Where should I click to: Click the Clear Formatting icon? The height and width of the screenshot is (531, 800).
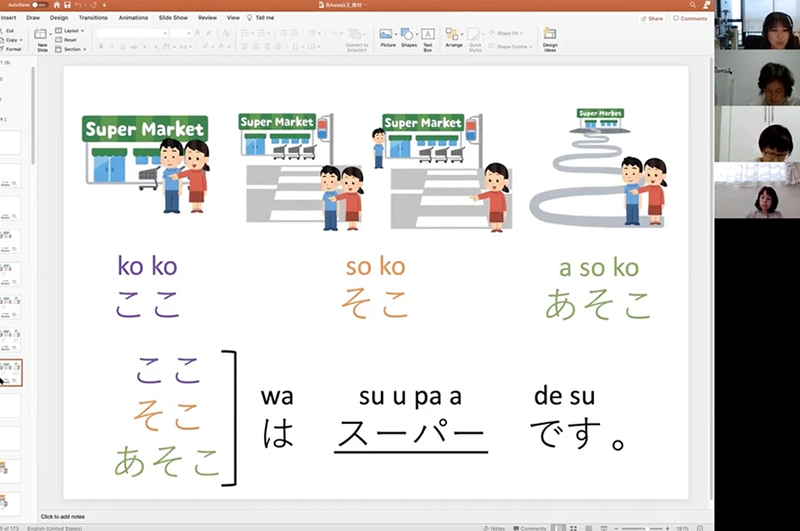point(225,33)
